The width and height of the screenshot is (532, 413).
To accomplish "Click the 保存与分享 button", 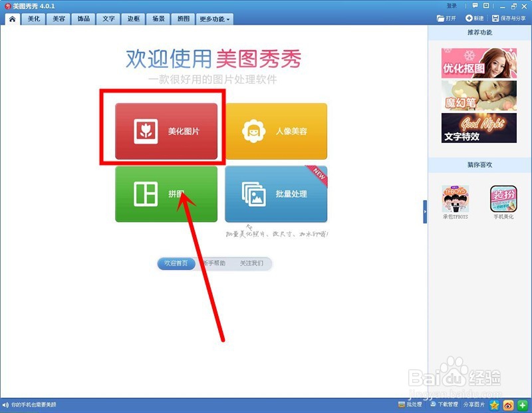I will 509,19.
